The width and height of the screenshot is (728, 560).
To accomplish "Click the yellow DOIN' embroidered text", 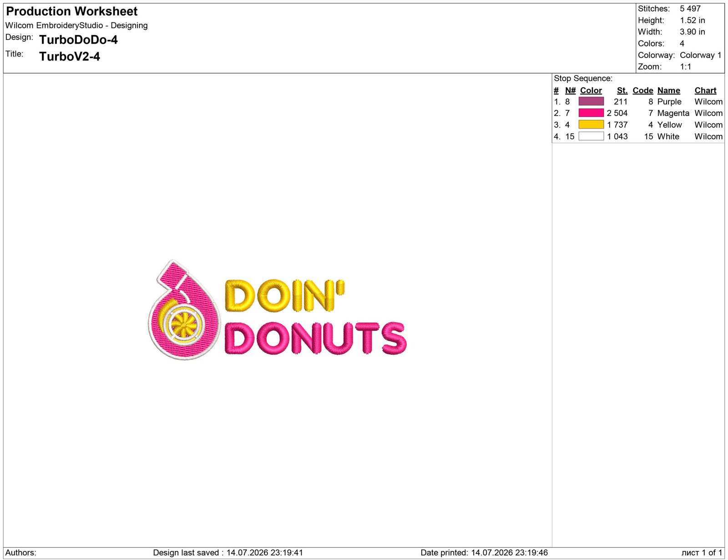I will click(285, 296).
